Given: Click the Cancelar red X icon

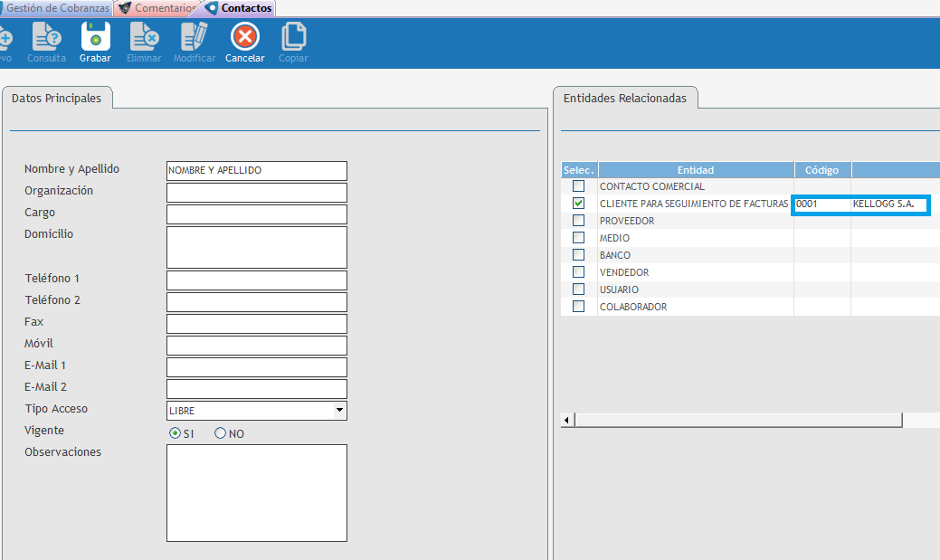Looking at the screenshot, I should pos(245,38).
